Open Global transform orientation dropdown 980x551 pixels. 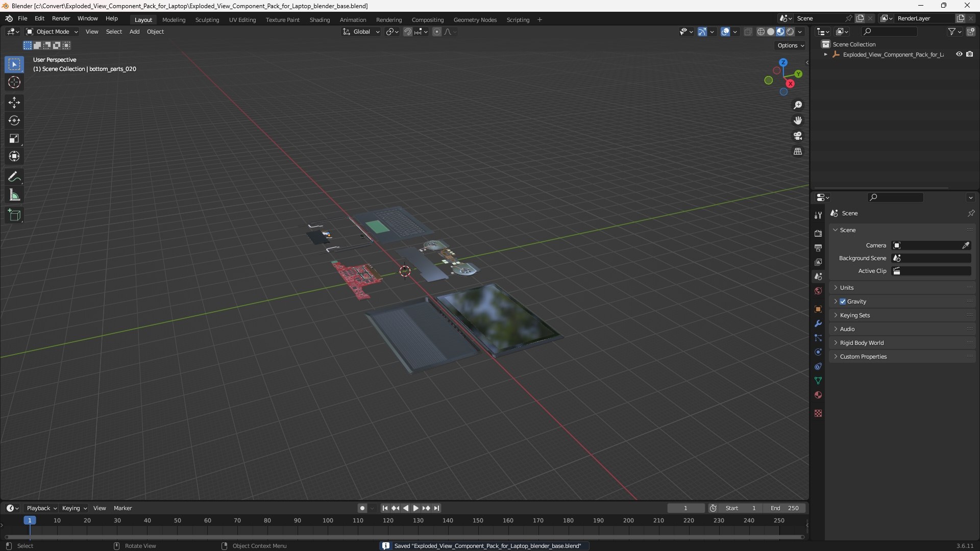click(361, 32)
